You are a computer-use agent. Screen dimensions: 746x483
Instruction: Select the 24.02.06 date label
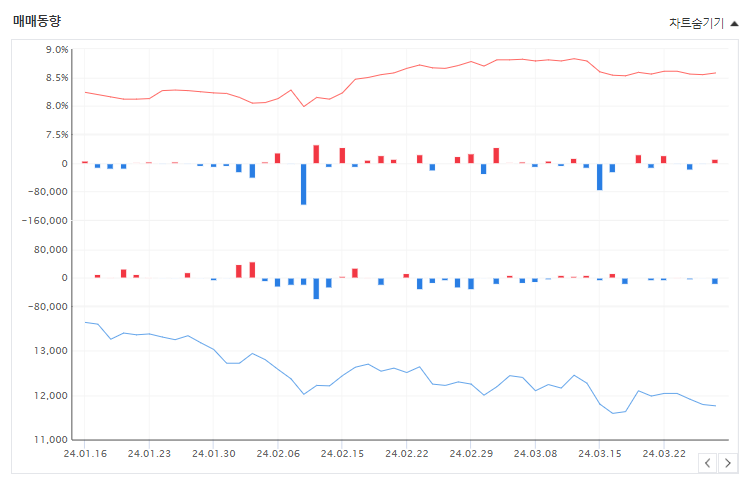278,453
